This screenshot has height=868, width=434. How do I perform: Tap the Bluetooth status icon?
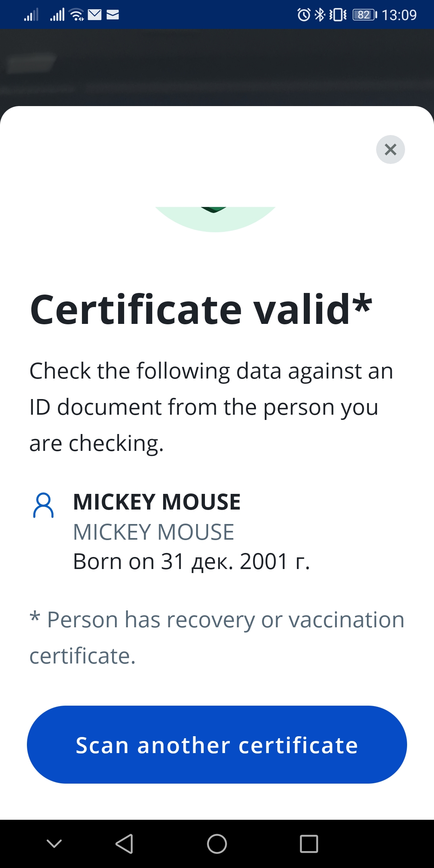click(x=320, y=15)
